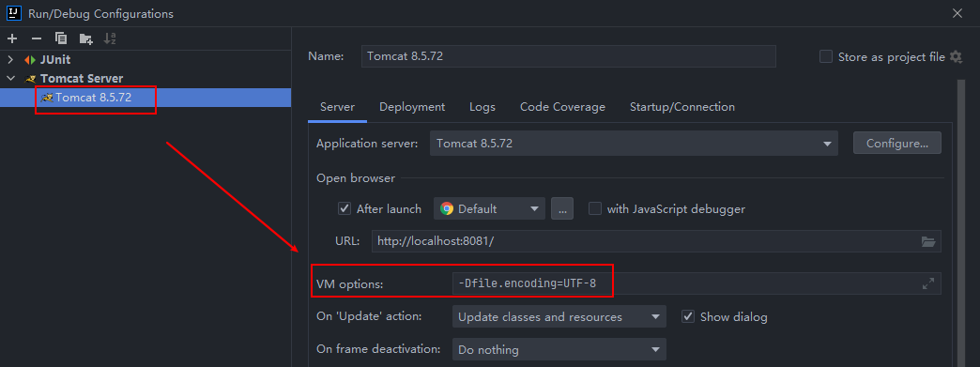
Task: Enable with JavaScript debugger
Action: pos(595,208)
